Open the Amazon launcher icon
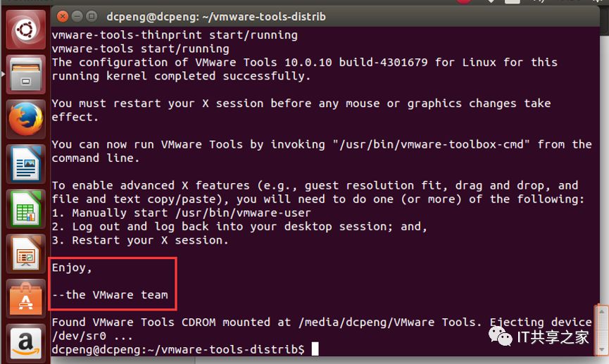The width and height of the screenshot is (609, 364). (x=25, y=344)
